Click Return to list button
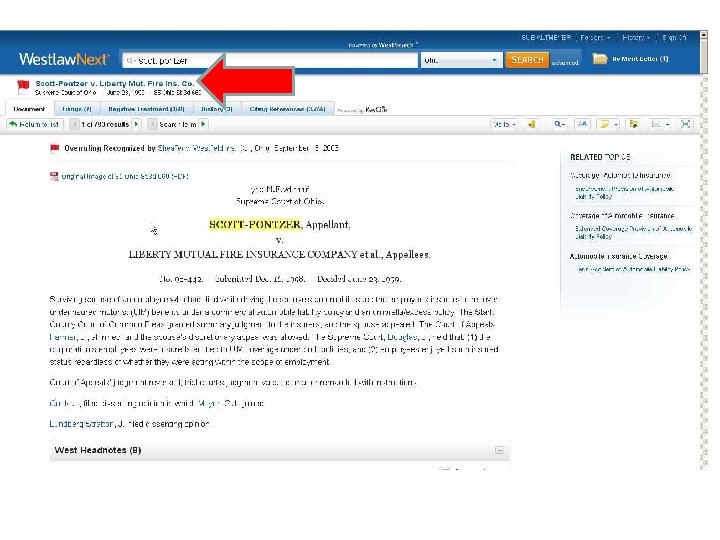 [x=34, y=124]
